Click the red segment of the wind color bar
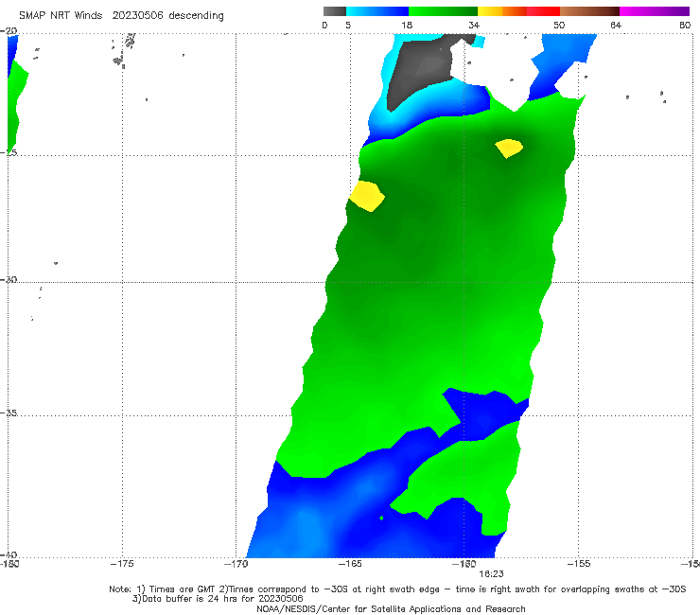This screenshot has width=700, height=615. tap(543, 11)
